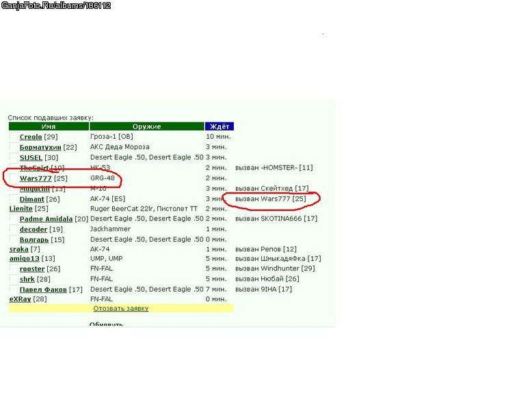Click the small box beside Павел Факов
Screen dimensions: 532x399
(14, 289)
